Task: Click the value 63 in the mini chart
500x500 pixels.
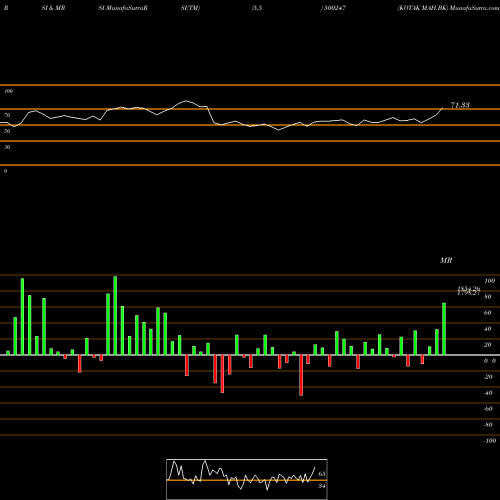Action: (322, 474)
